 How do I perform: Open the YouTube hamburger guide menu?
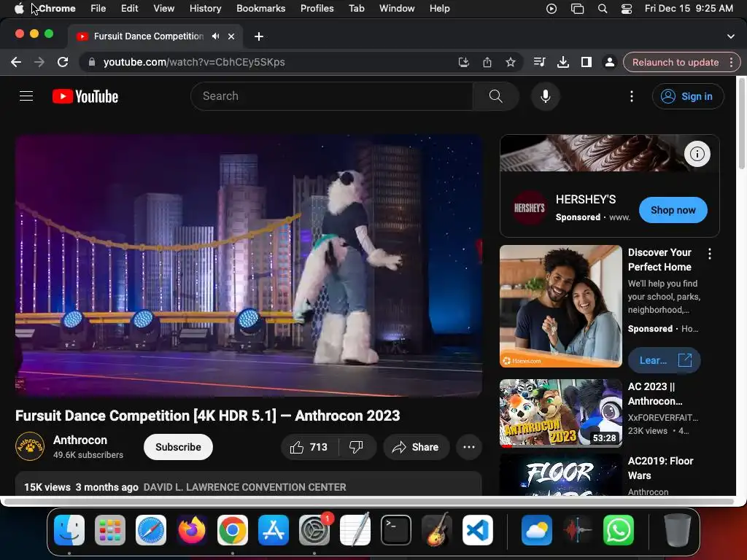click(26, 96)
